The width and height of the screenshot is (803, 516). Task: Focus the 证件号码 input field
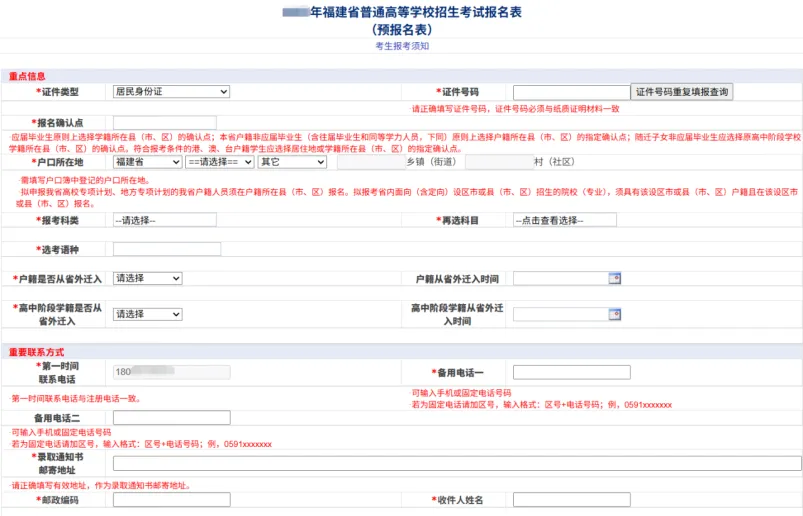coord(572,92)
